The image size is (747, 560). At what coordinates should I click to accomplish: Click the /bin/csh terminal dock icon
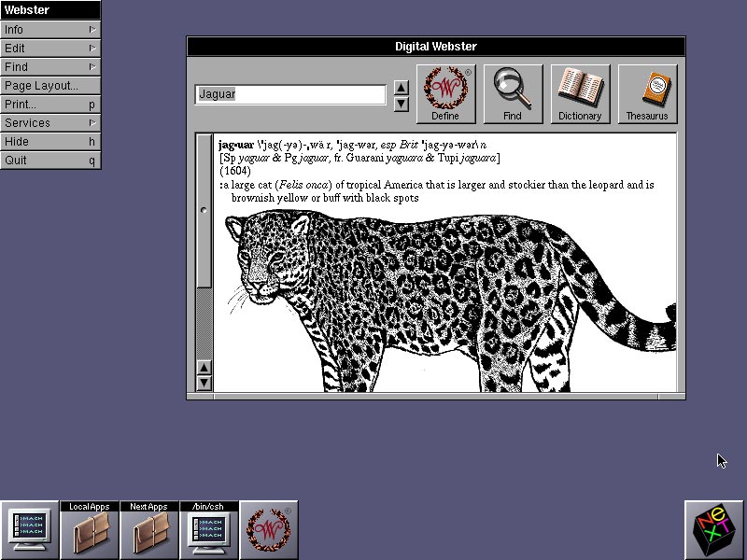point(209,529)
